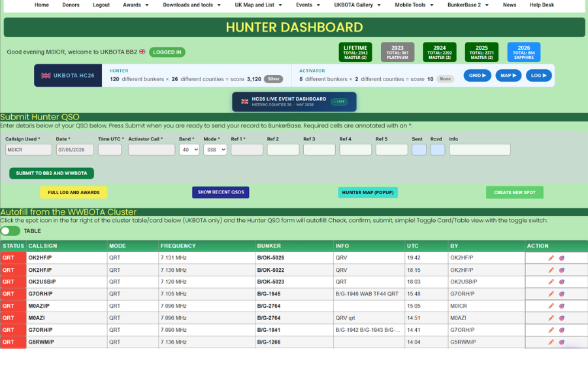Select the 2025 Master totals badge
The image size is (588, 392).
(482, 52)
